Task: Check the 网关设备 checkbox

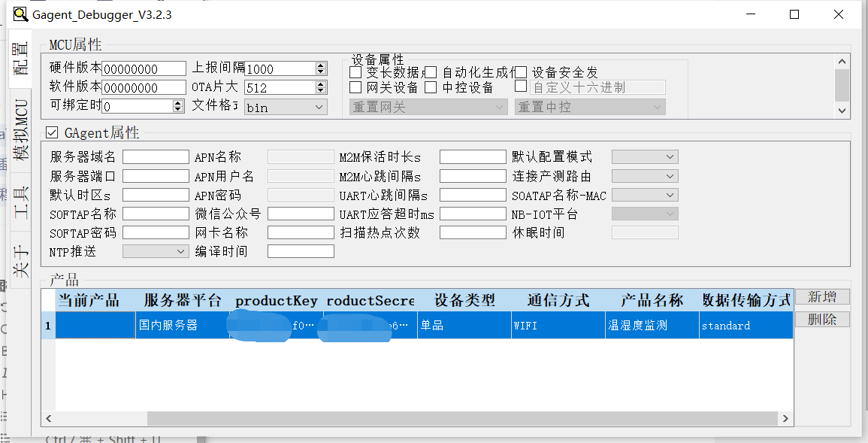Action: pos(355,87)
